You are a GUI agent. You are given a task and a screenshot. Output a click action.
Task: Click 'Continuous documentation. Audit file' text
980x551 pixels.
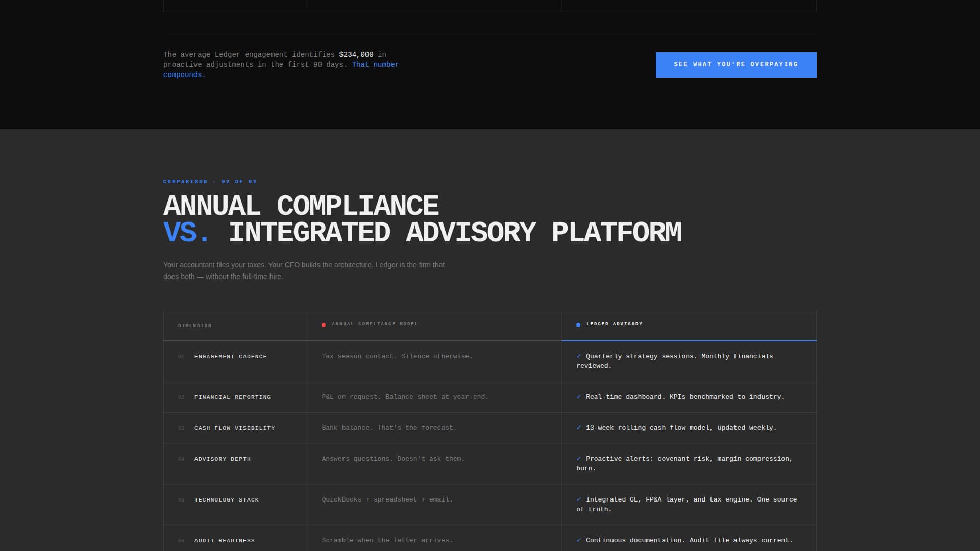[689, 540]
